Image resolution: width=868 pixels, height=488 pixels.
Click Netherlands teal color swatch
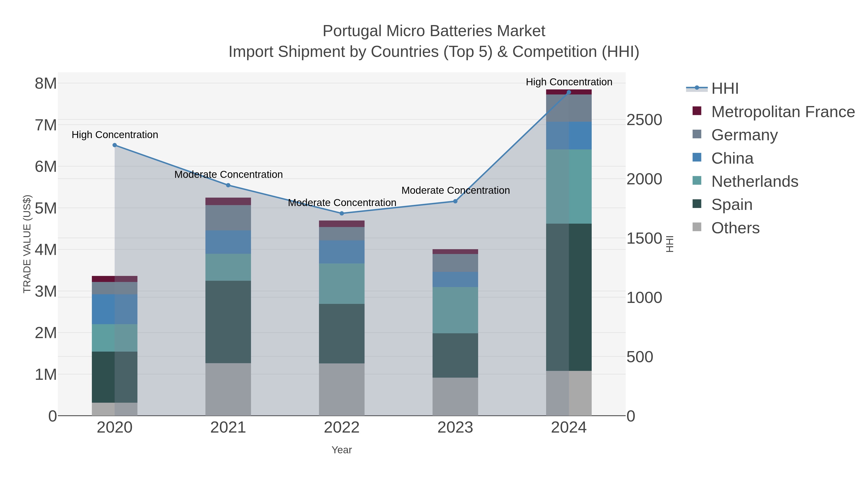coord(697,180)
